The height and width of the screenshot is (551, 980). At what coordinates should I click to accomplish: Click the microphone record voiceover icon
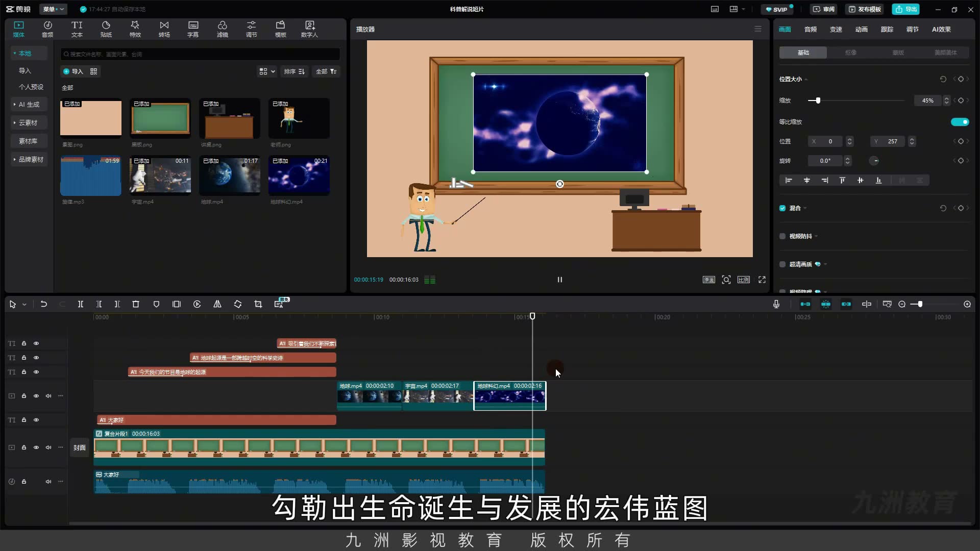(x=776, y=304)
